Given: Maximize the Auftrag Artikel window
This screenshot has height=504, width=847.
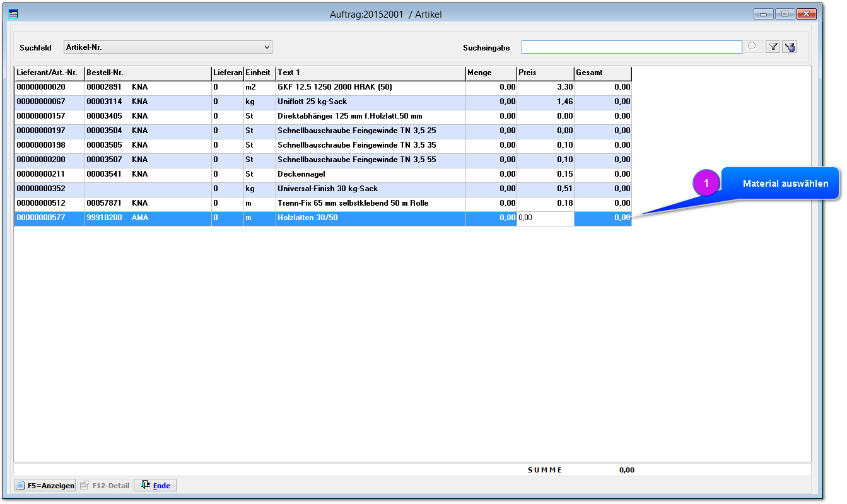Looking at the screenshot, I should coord(785,13).
